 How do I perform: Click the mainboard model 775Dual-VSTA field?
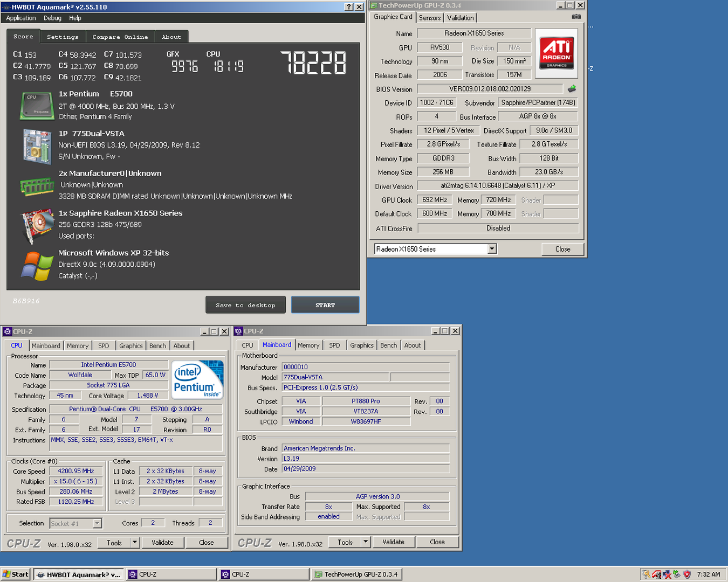pos(335,377)
